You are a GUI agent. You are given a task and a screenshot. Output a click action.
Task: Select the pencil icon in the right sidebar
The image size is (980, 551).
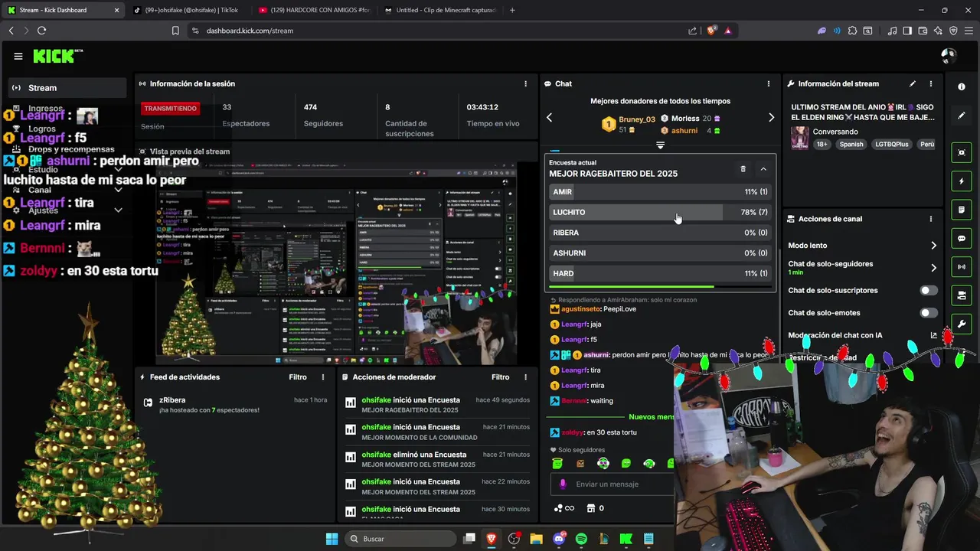click(962, 116)
